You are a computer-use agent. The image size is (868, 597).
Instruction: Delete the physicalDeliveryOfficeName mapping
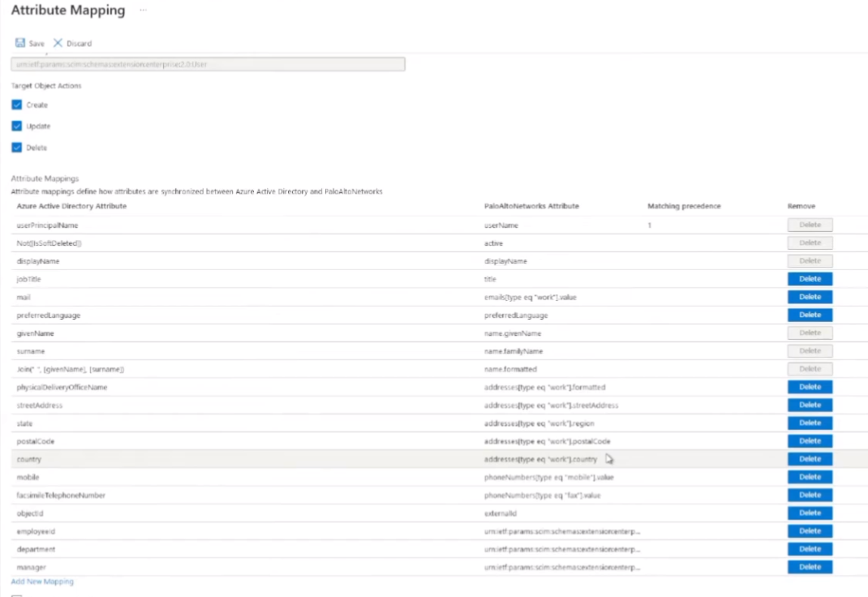click(810, 387)
